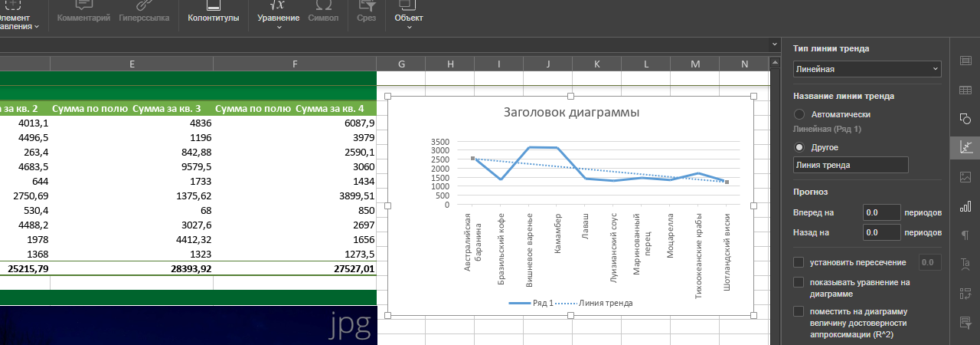
Task: Click the 'Вперед на' forecast periods field
Action: [881, 212]
